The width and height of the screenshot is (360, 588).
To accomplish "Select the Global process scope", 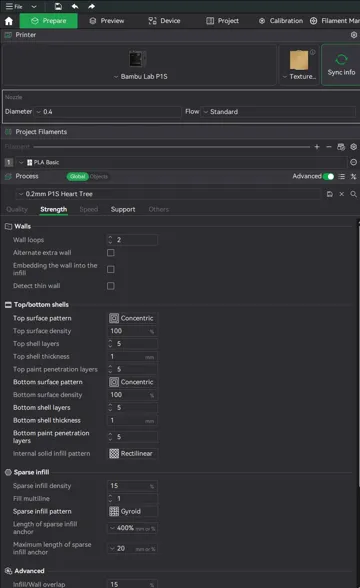I will 77,176.
